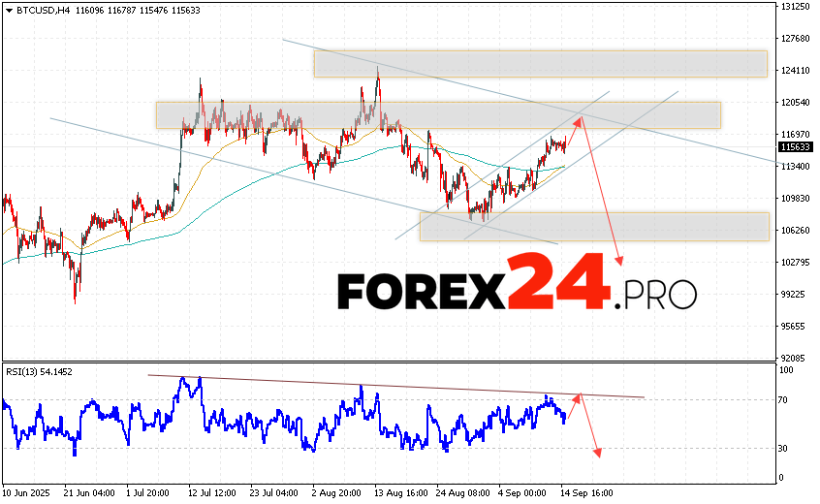This screenshot has width=820, height=504.
Task: Select the topmost gray resistance zone near 124110
Action: click(540, 64)
